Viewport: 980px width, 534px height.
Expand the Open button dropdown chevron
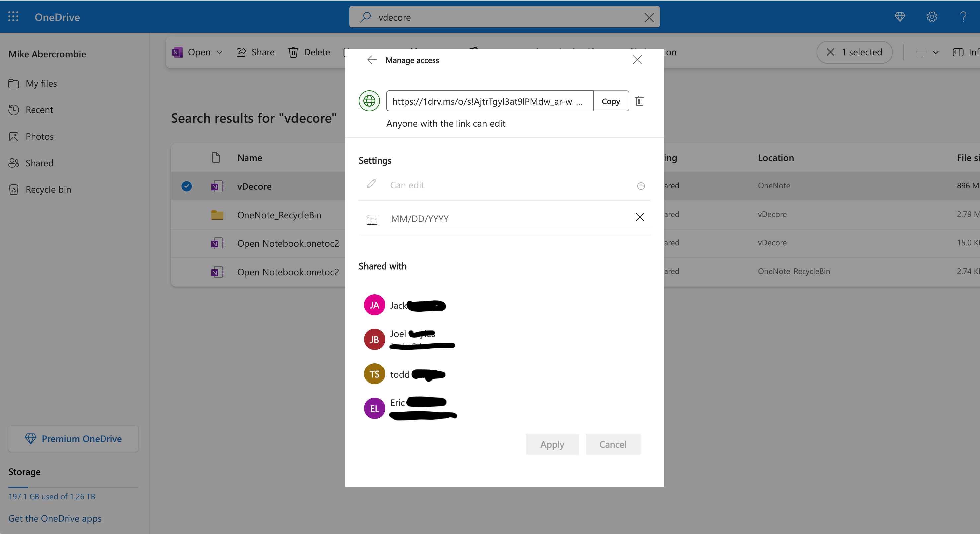pos(220,52)
